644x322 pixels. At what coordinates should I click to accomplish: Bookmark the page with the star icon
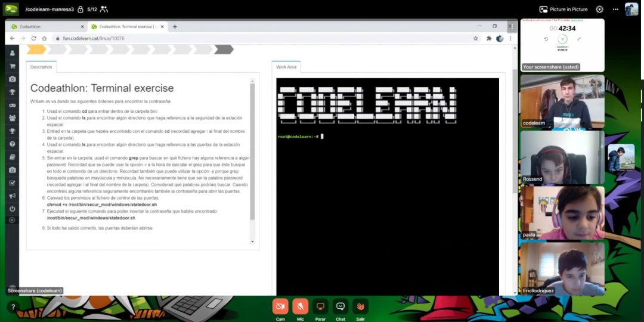(x=476, y=38)
